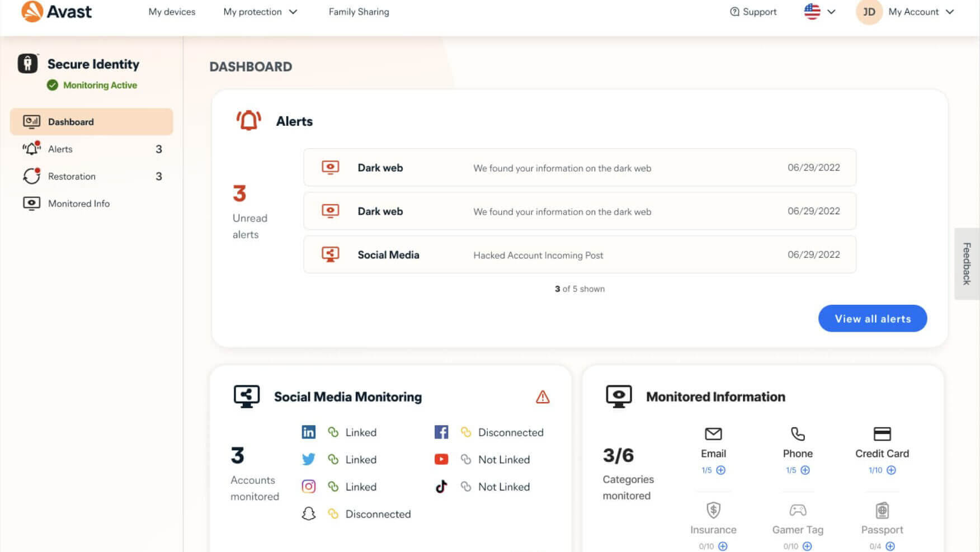
Task: Click the LinkedIn icon
Action: (x=309, y=432)
